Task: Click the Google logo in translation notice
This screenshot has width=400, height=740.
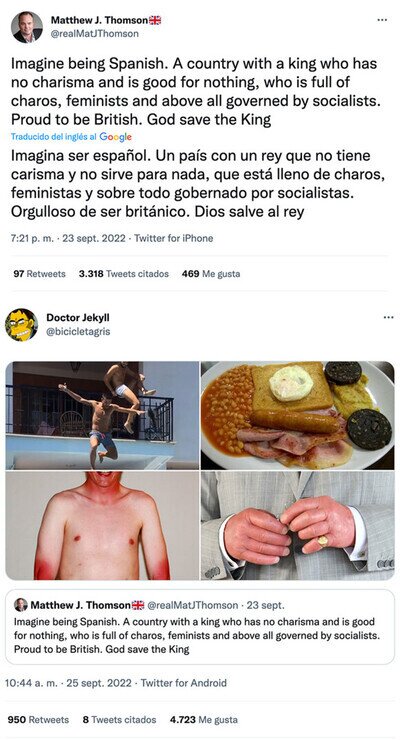Action: click(x=116, y=137)
